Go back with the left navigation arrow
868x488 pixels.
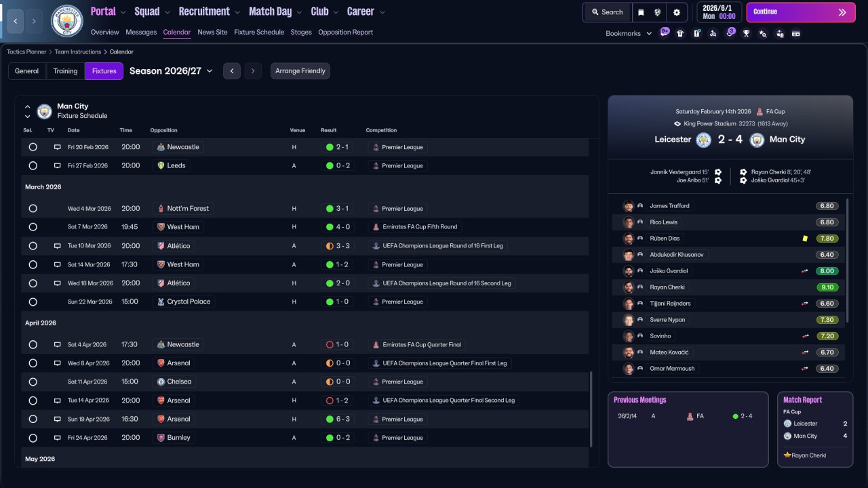pyautogui.click(x=15, y=21)
